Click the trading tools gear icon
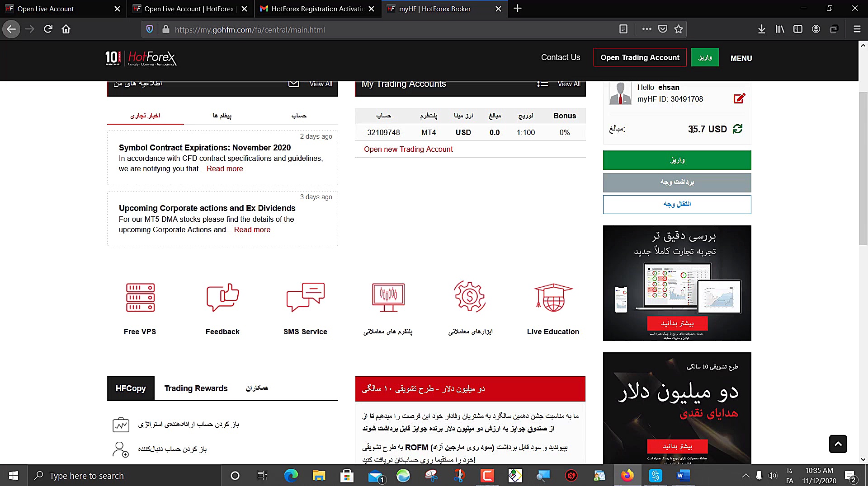868x486 pixels. 470,297
